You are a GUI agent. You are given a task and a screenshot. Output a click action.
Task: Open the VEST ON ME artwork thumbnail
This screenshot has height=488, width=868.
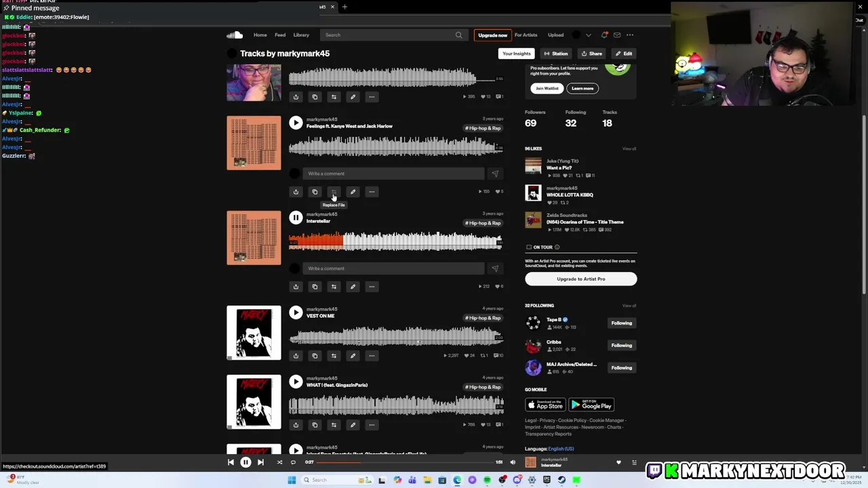tap(254, 333)
